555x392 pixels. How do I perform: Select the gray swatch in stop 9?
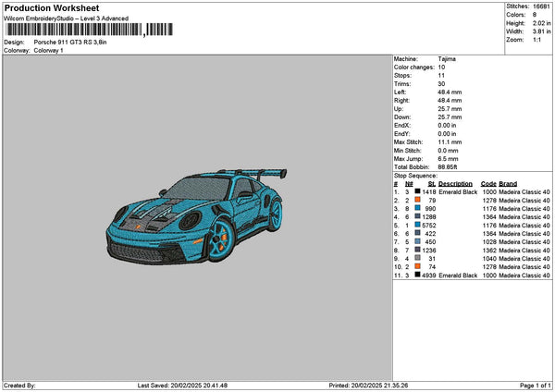[x=418, y=258]
